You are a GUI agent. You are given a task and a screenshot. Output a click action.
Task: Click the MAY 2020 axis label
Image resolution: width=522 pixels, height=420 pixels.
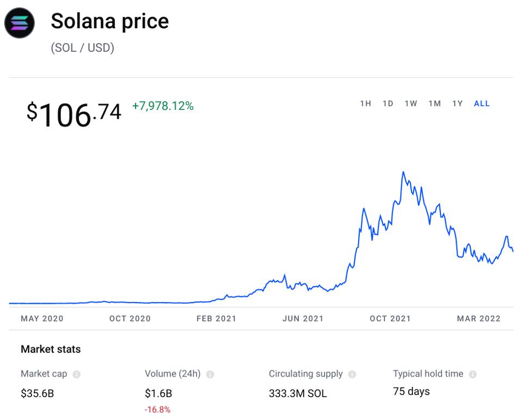[x=42, y=318]
